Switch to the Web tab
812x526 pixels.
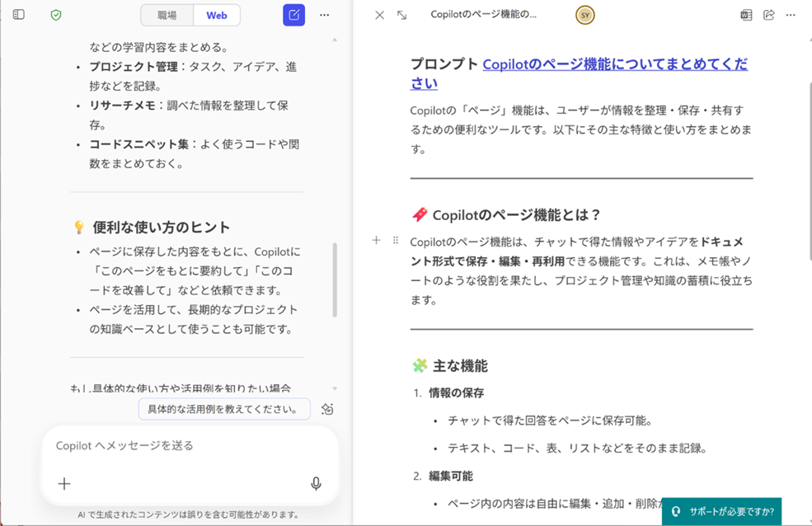coord(217,15)
